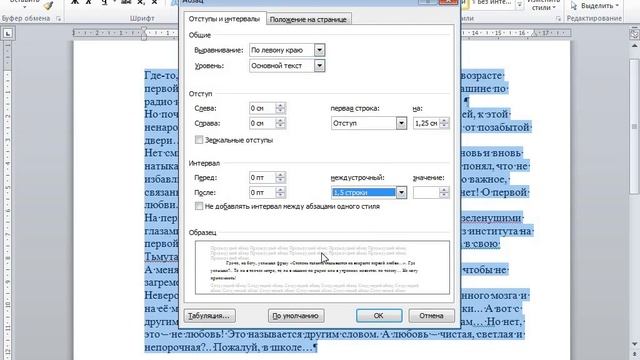Toggle the ruler icon above the vertical scrollbar

(x=634, y=34)
